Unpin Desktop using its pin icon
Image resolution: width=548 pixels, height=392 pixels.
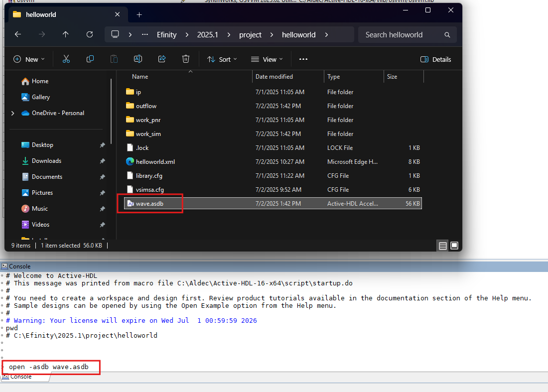(x=103, y=145)
